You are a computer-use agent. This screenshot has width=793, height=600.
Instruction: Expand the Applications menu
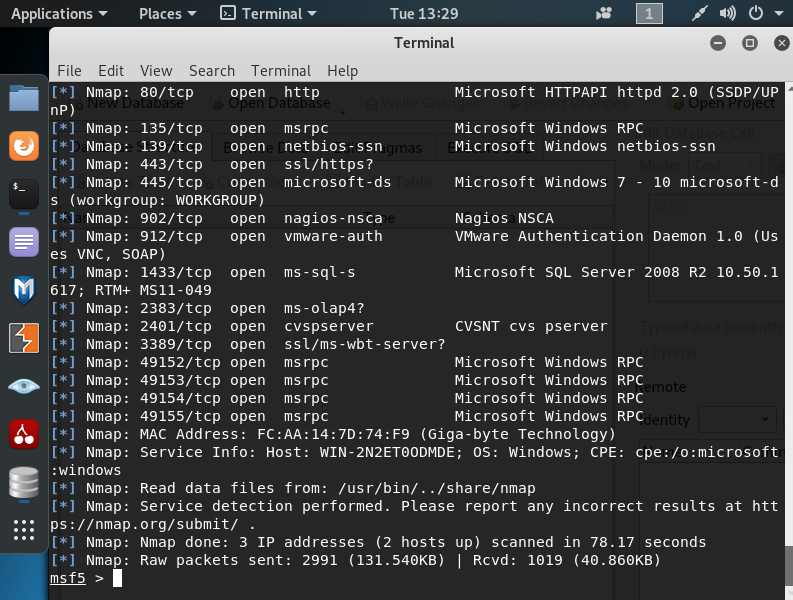59,14
